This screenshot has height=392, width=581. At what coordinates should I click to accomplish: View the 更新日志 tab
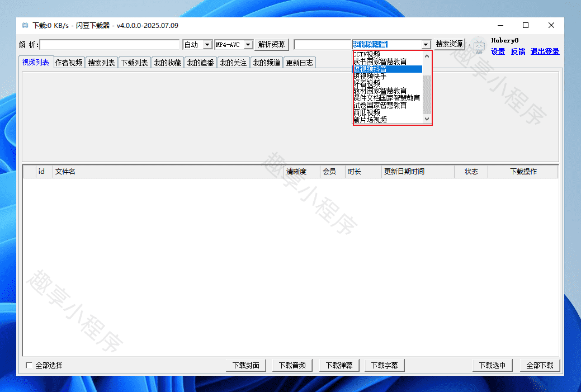pyautogui.click(x=299, y=63)
